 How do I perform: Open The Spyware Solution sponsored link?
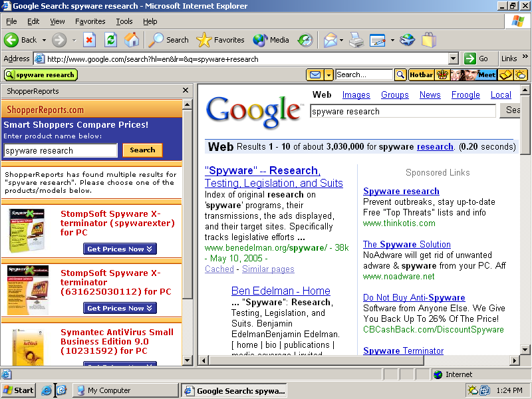pos(407,244)
